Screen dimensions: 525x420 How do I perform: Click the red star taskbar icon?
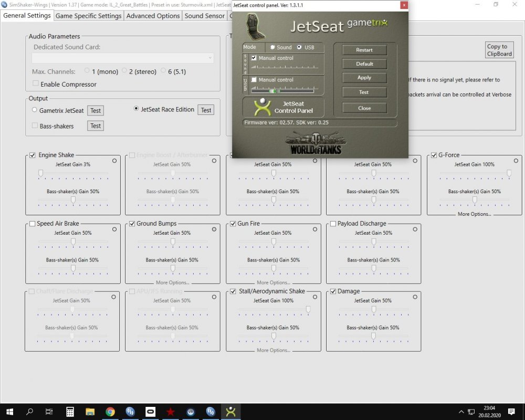(x=170, y=412)
